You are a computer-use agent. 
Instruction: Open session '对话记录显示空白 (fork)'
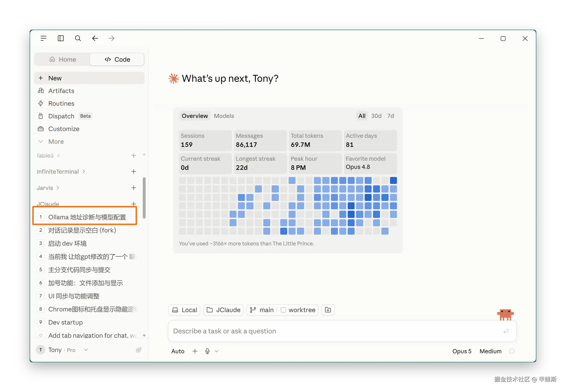88,230
